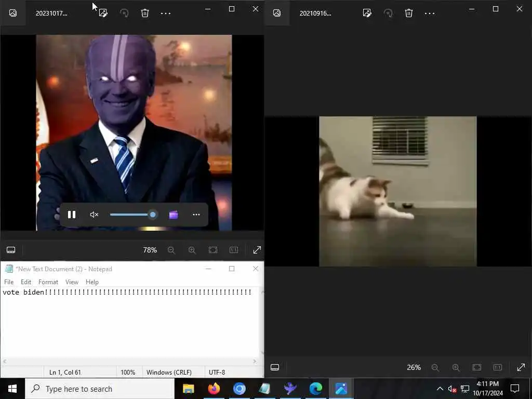Open edit image tool in right Photos window

coord(367,13)
